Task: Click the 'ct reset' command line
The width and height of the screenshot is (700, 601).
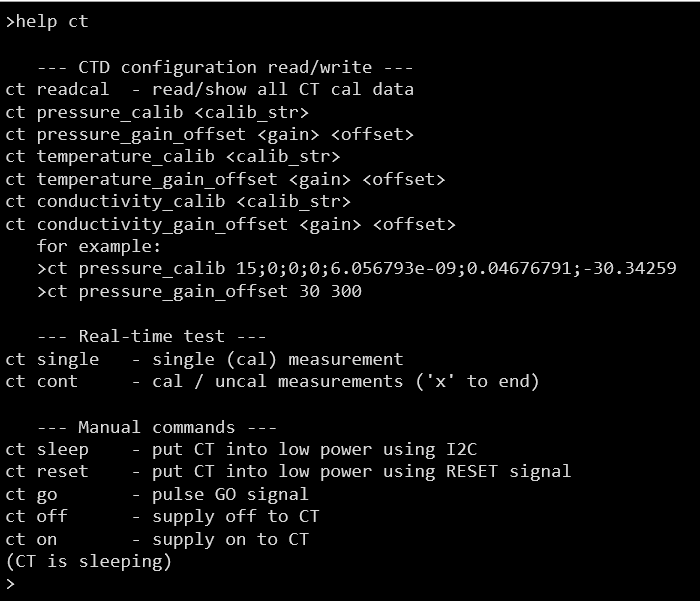Action: pyautogui.click(x=288, y=471)
